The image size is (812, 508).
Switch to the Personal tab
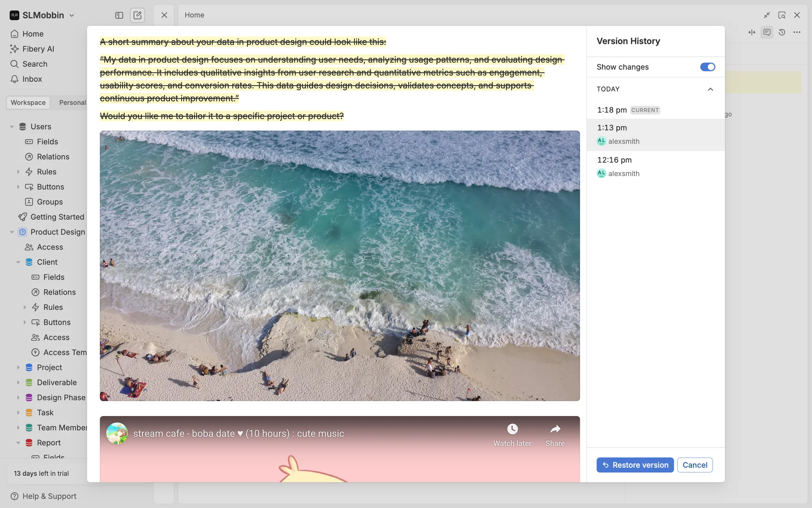click(72, 102)
